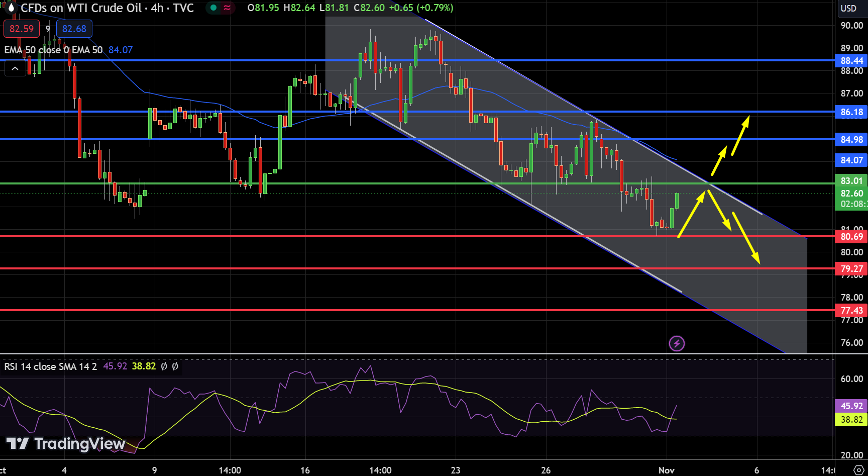Screen dimensions: 868x476
Task: Click the red 77.43 support label
Action: coord(851,311)
